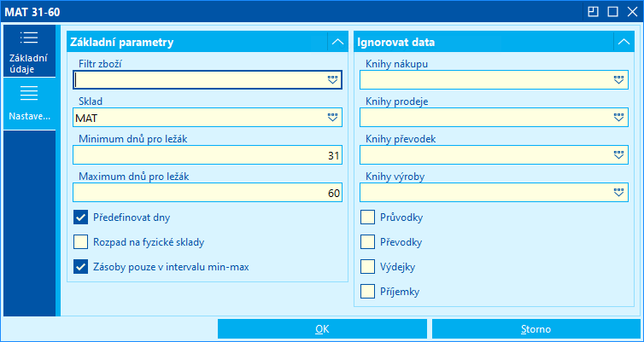Image resolution: width=644 pixels, height=342 pixels.
Task: Collapse the Ignorovat data panel
Action: click(x=624, y=42)
